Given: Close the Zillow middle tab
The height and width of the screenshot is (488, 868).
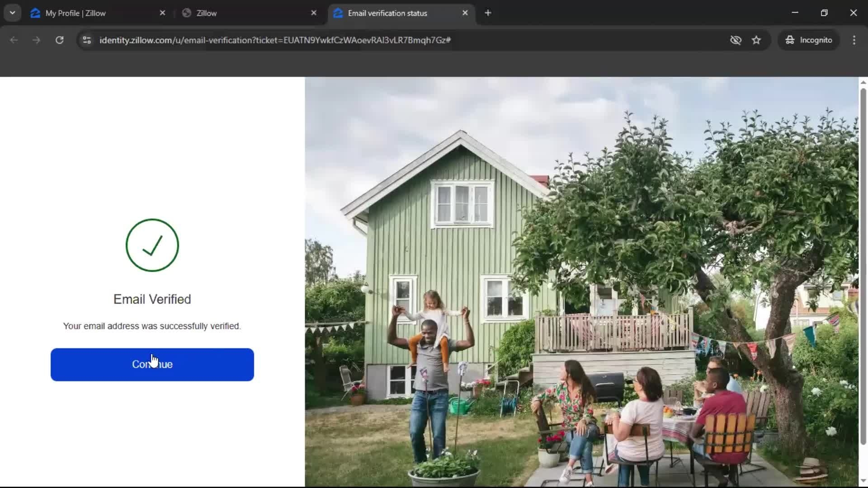Looking at the screenshot, I should 314,13.
